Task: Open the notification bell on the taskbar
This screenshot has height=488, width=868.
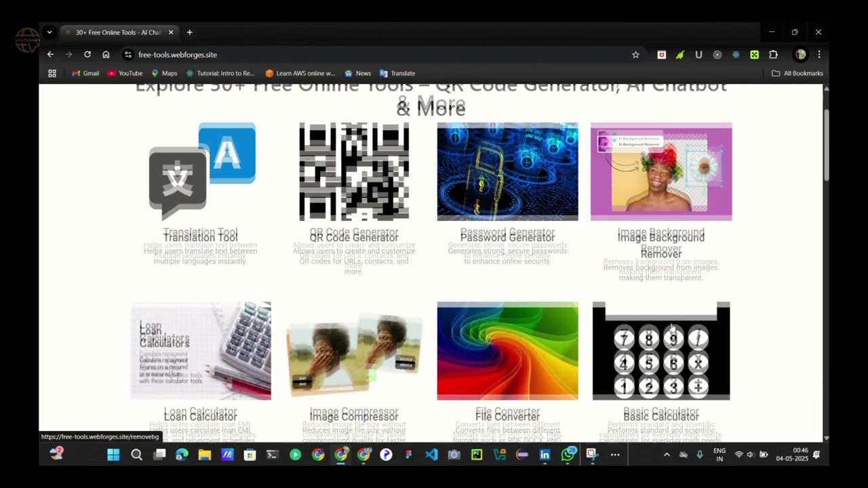Action: pyautogui.click(x=816, y=455)
